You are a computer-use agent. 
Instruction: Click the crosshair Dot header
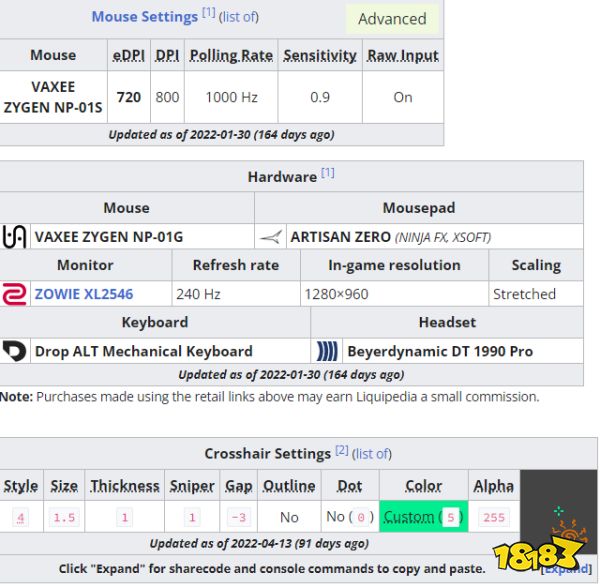pyautogui.click(x=349, y=486)
